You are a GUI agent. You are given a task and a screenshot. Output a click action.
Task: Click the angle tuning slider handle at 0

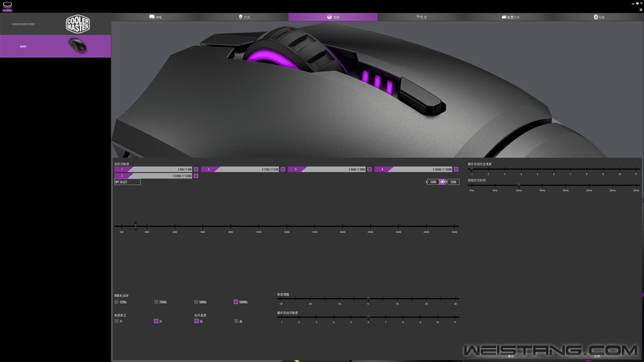pyautogui.click(x=368, y=299)
